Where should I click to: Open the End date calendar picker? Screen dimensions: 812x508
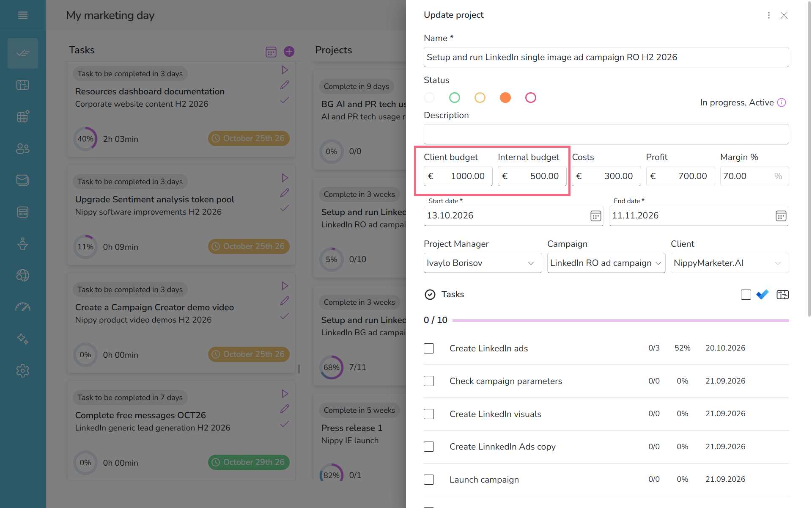(x=781, y=216)
